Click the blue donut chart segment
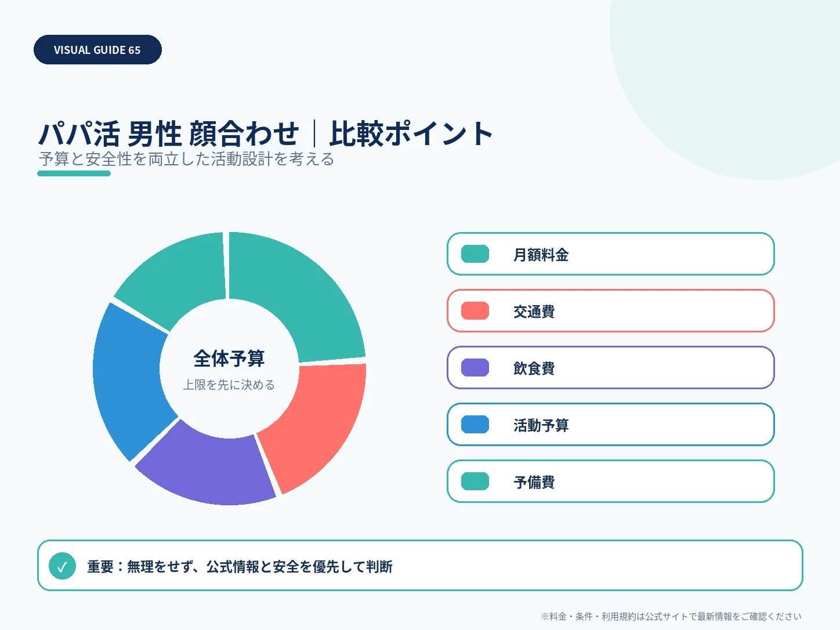The height and width of the screenshot is (630, 840). (x=129, y=380)
